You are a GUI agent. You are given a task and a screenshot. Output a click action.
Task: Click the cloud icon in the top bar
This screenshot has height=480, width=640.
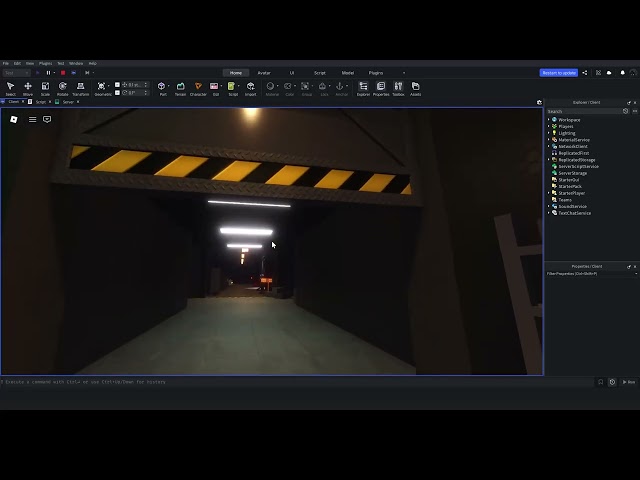pos(609,73)
